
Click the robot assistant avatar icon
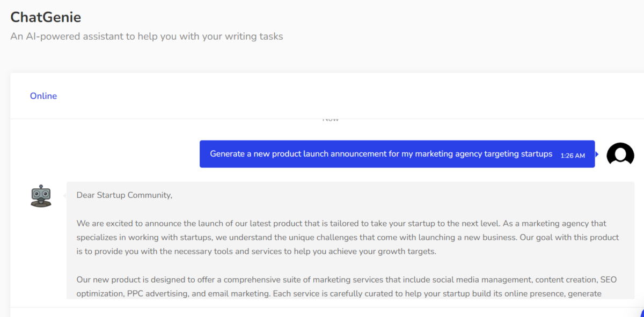(x=41, y=196)
